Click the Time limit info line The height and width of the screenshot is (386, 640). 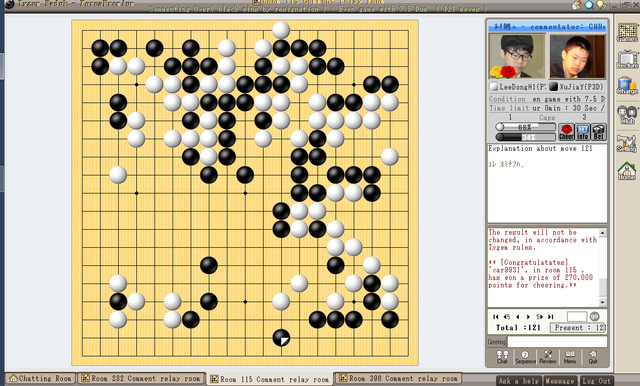(547, 108)
